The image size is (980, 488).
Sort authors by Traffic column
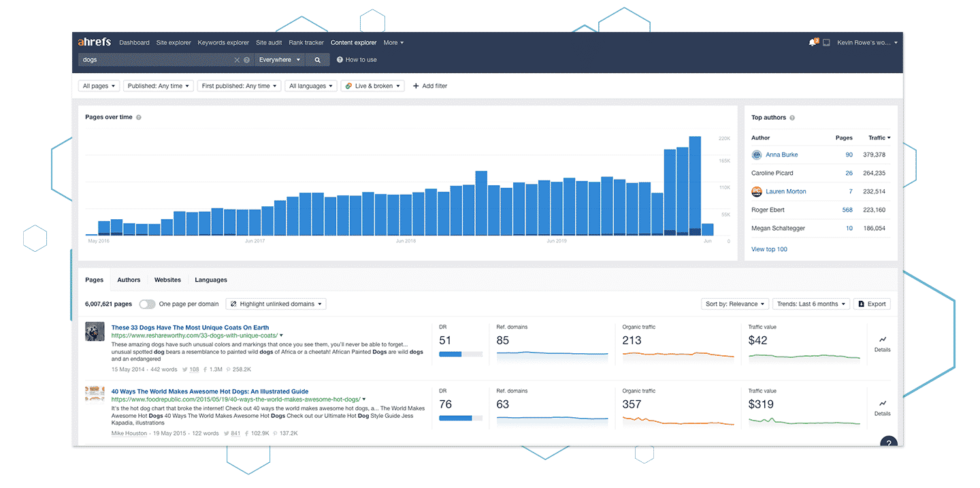click(879, 137)
